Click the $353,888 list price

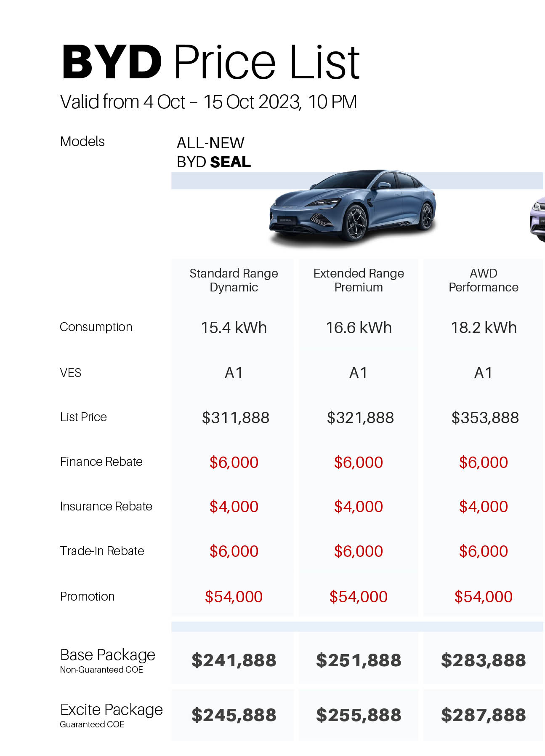(485, 418)
